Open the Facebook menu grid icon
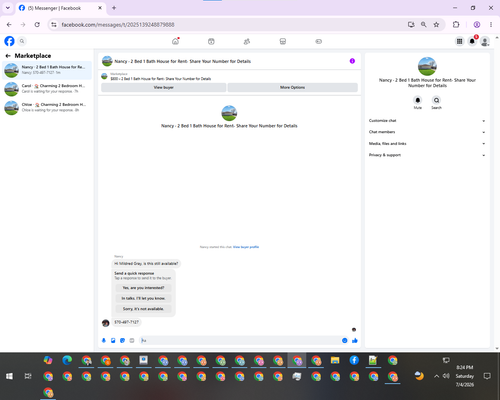 click(459, 41)
